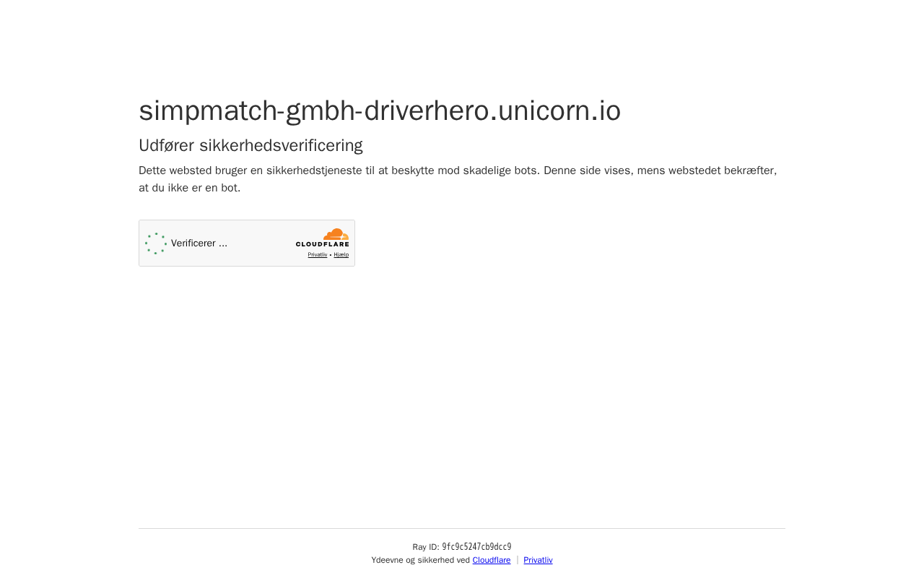This screenshot has width=924, height=578.
Task: Click the CLOUDFLARE wordmark in the widget
Action: coord(322,245)
